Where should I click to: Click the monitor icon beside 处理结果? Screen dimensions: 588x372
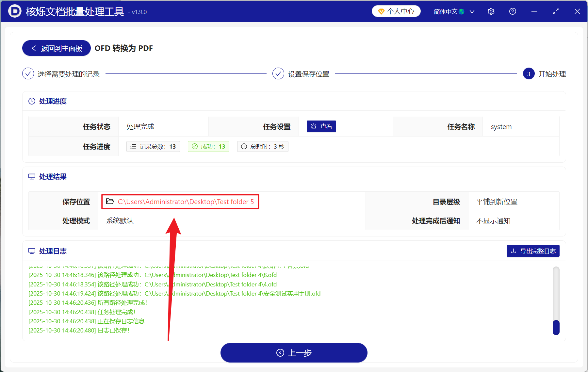[32, 176]
